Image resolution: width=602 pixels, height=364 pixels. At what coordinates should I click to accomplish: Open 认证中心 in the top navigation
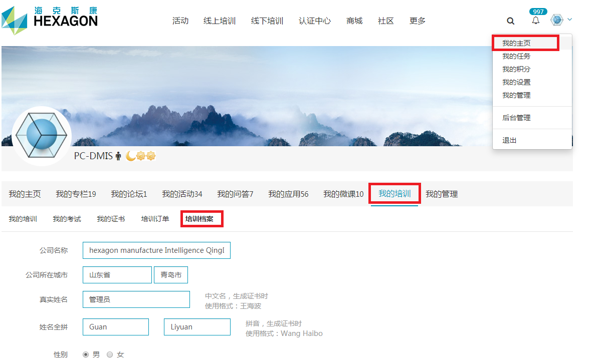point(315,21)
